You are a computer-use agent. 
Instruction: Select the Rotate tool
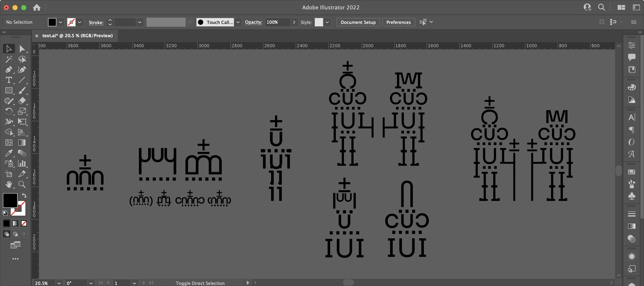[x=9, y=111]
